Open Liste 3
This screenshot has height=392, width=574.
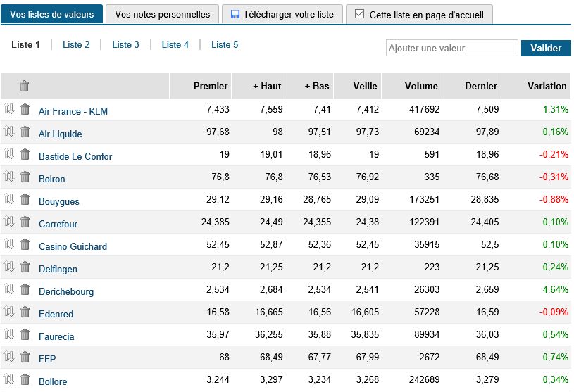click(125, 44)
